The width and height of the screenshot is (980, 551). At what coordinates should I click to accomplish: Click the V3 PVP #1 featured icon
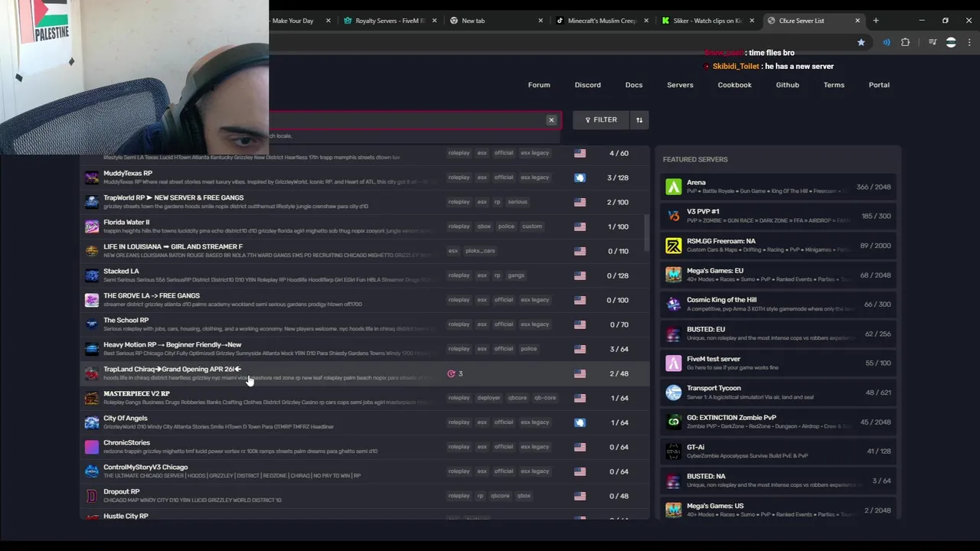(674, 216)
